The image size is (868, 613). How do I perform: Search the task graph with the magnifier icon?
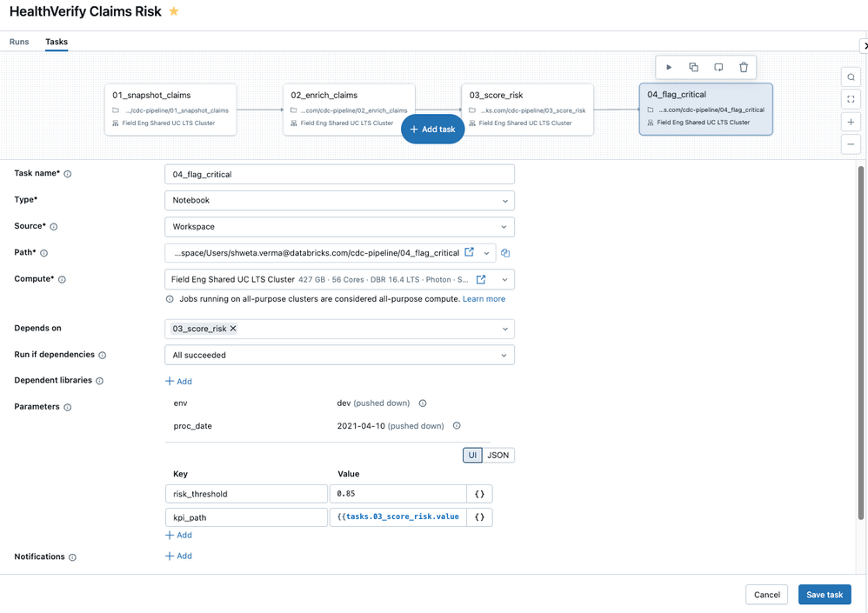(x=851, y=77)
